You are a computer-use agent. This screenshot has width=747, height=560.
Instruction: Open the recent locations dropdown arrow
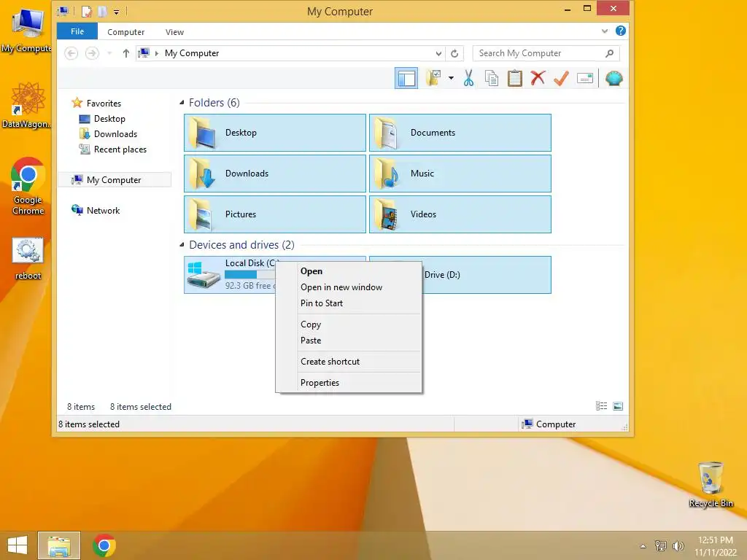click(109, 53)
